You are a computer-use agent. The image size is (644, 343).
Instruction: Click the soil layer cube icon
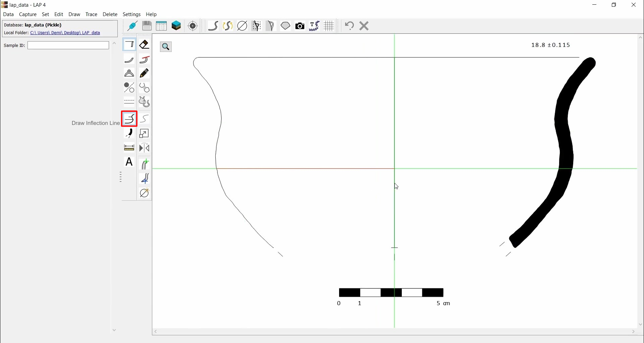click(x=176, y=26)
